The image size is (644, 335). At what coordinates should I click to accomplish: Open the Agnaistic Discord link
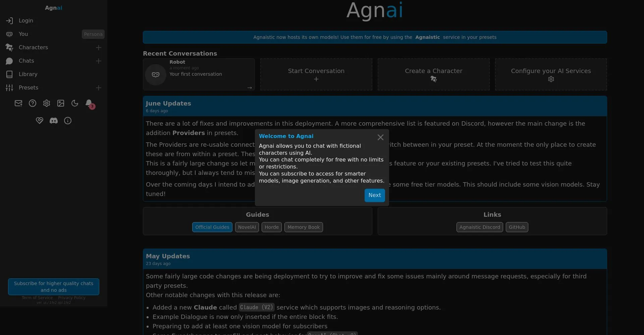coord(480,227)
